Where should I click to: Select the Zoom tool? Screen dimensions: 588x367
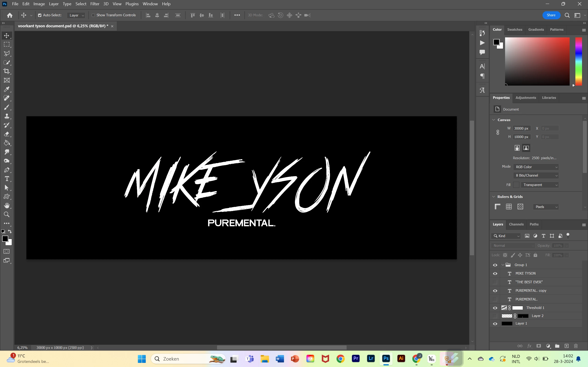(x=7, y=214)
